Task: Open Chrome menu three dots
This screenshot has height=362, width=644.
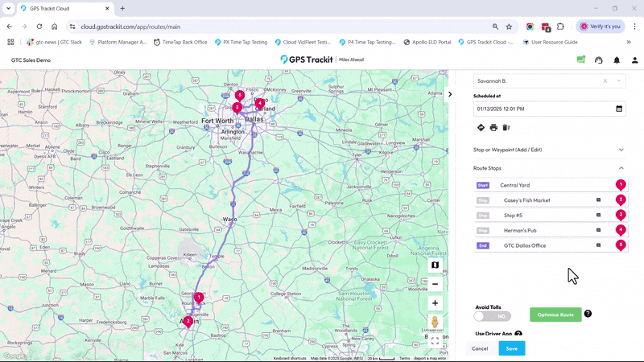Action: pos(634,27)
